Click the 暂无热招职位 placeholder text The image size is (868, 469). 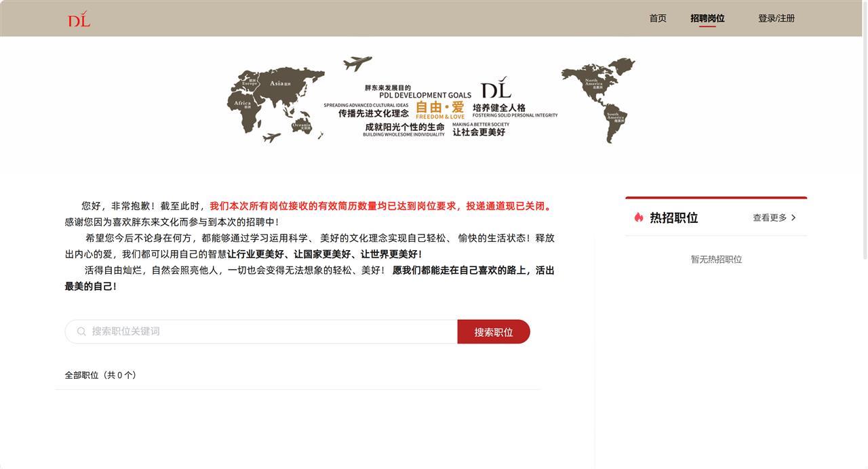716,258
